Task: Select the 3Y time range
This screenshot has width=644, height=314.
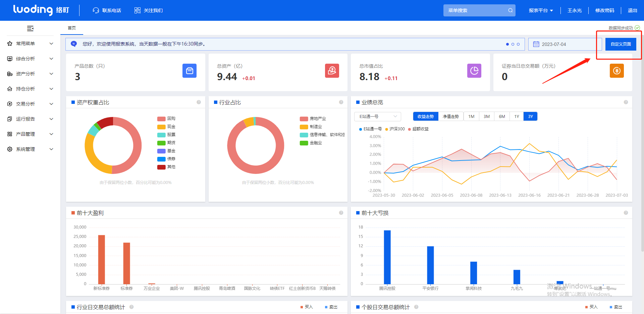Action: click(x=530, y=117)
